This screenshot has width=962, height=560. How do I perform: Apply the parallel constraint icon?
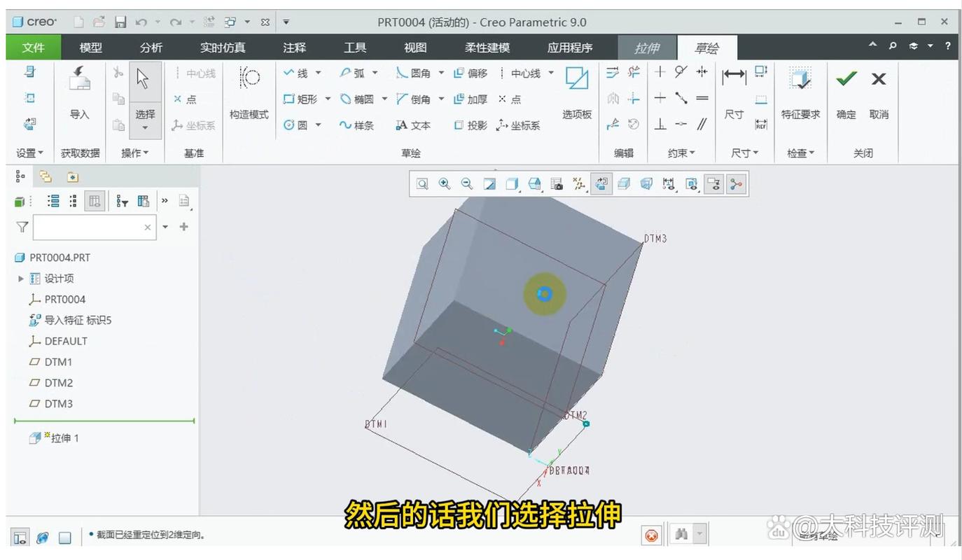[702, 124]
